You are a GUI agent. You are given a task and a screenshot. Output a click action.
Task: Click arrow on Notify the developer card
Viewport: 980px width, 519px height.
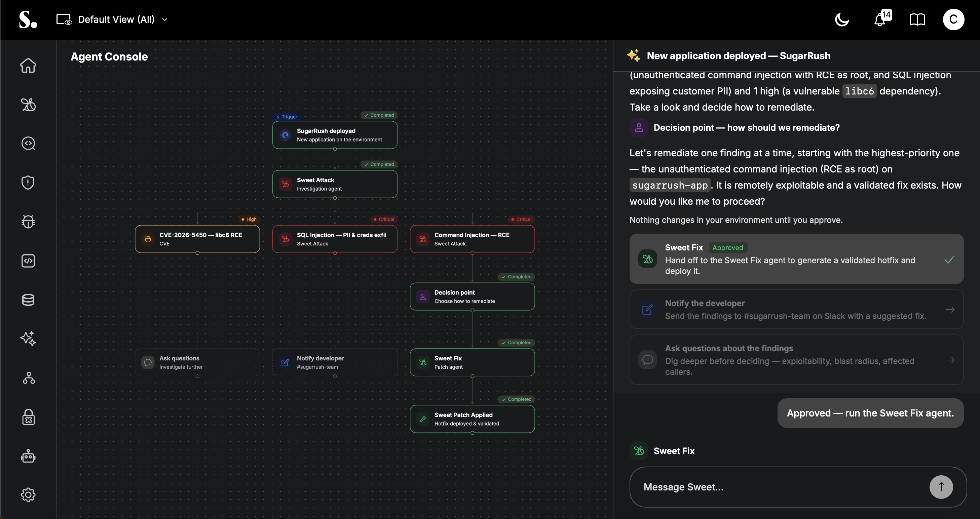950,310
